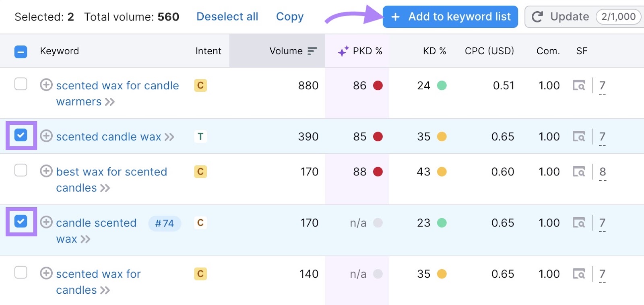Expand the double-chevron after scented wax for candle warmers
This screenshot has width=644, height=305.
110,102
